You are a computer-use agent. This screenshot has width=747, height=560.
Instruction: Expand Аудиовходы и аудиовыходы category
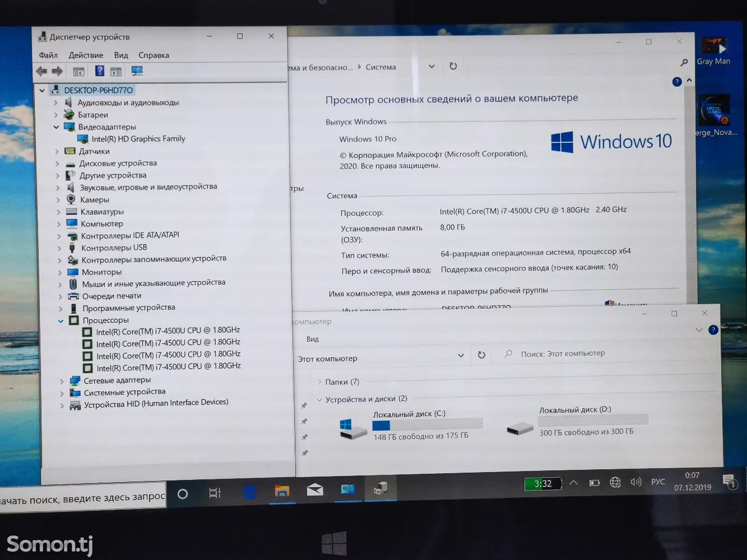pos(56,103)
